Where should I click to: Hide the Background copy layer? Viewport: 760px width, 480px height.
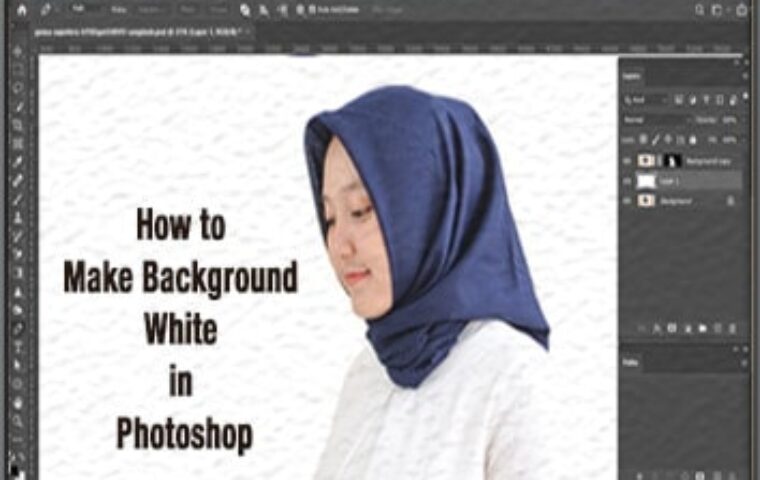pos(627,160)
